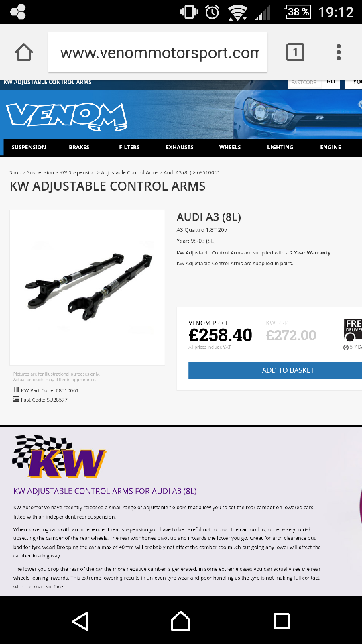Image resolution: width=362 pixels, height=644 pixels.
Task: Tap the venommotorsport URL address bar
Action: point(158,52)
